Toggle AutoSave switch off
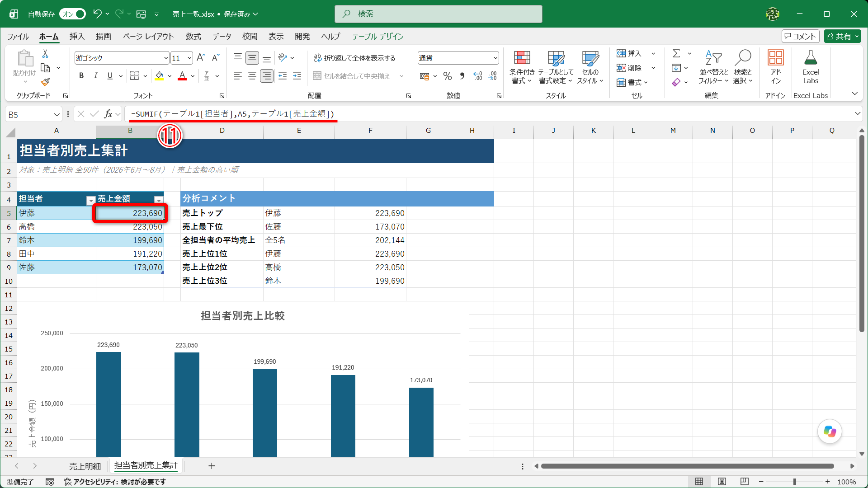The image size is (868, 488). [x=73, y=14]
